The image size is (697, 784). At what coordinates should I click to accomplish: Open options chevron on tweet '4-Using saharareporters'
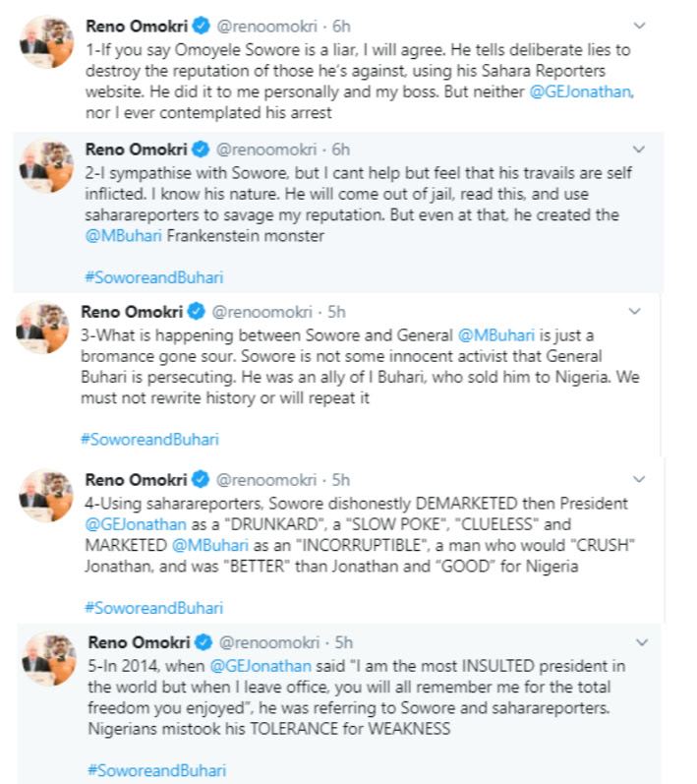point(639,480)
